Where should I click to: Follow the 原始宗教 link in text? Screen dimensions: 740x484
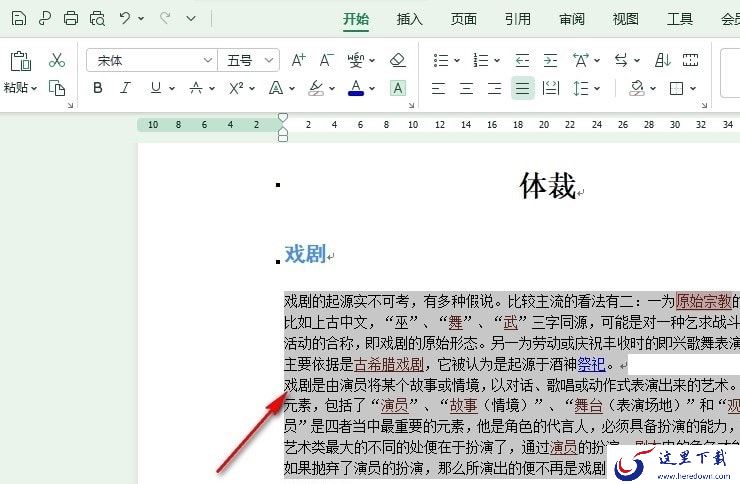click(704, 301)
